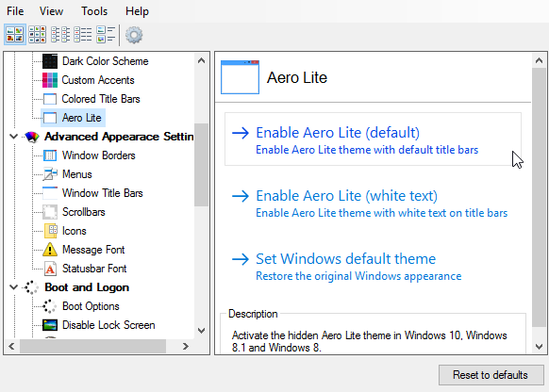Click the Statusbar Font letter icon
Image resolution: width=549 pixels, height=392 pixels.
point(50,269)
